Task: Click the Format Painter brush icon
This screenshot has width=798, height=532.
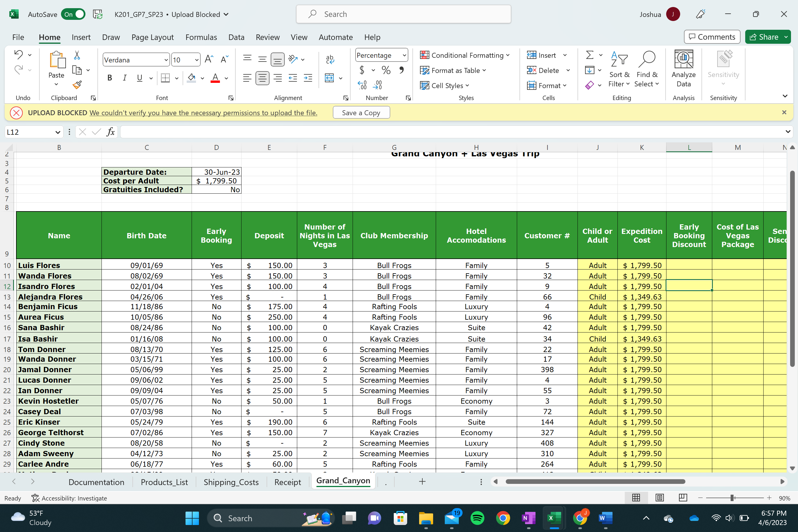Action: (77, 85)
